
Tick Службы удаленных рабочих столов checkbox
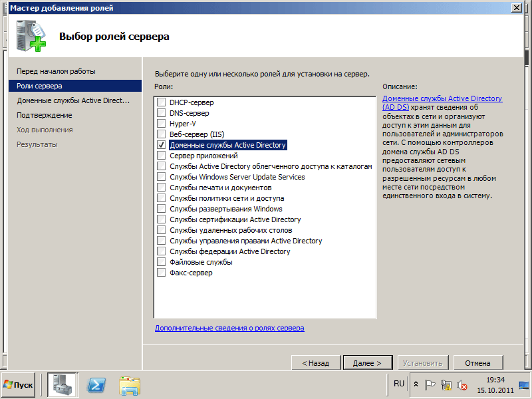161,230
